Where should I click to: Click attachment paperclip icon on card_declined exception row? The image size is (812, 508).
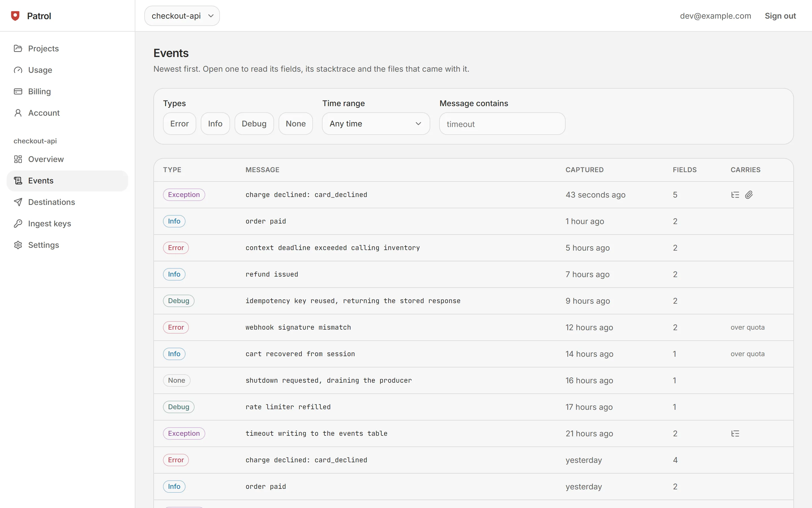pyautogui.click(x=749, y=195)
